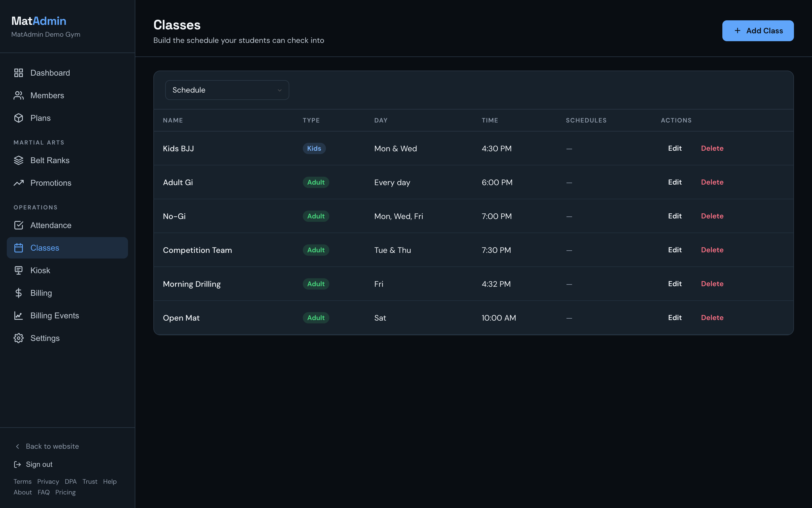812x508 pixels.
Task: Click the Billing dollar sign icon
Action: click(x=18, y=293)
